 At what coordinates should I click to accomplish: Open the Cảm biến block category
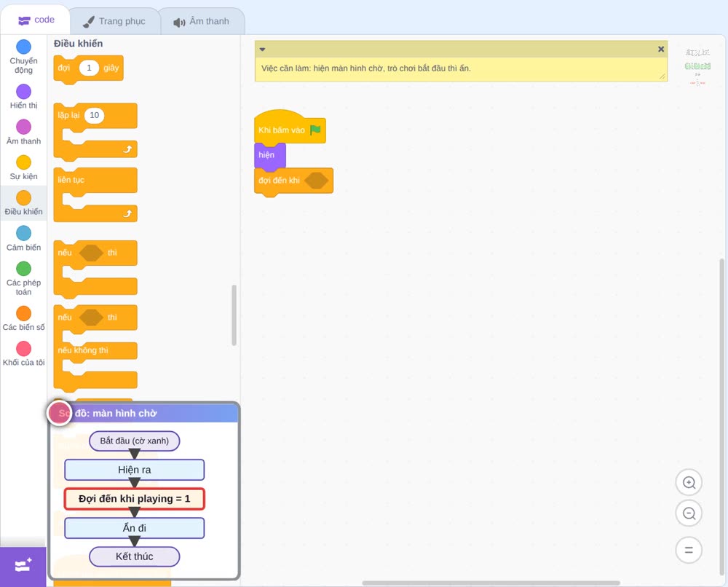pyautogui.click(x=23, y=238)
